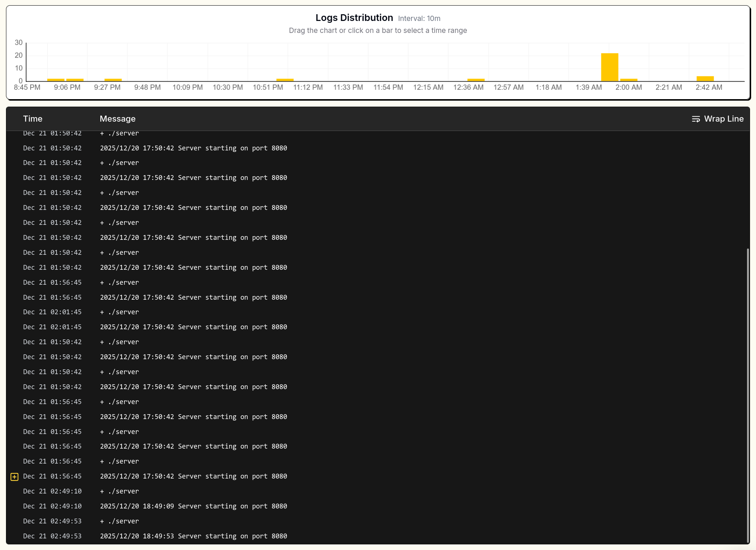756x550 pixels.
Task: Select the 02:01:45 './server' log row
Action: [x=120, y=312]
